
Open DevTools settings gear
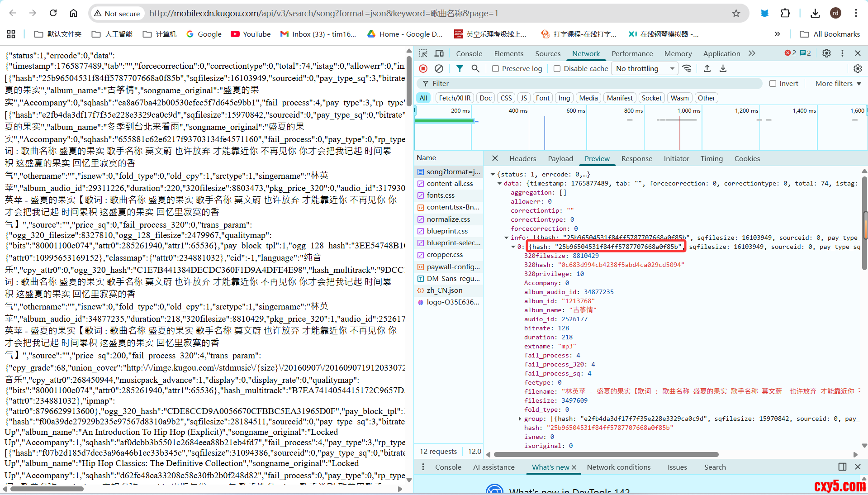coord(826,53)
